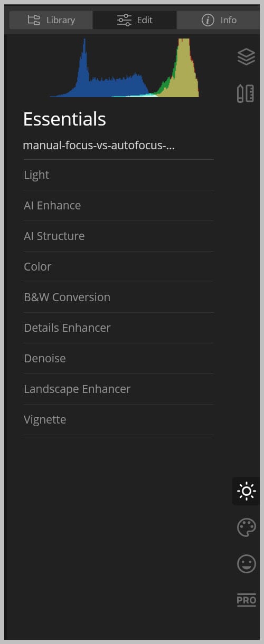Select the Canvas tools icon
This screenshot has width=264, height=644.
(246, 93)
